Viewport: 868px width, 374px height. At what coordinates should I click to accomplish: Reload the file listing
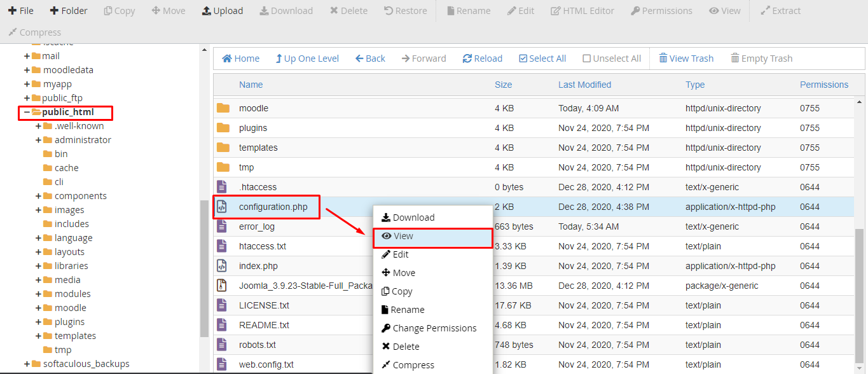click(x=482, y=58)
